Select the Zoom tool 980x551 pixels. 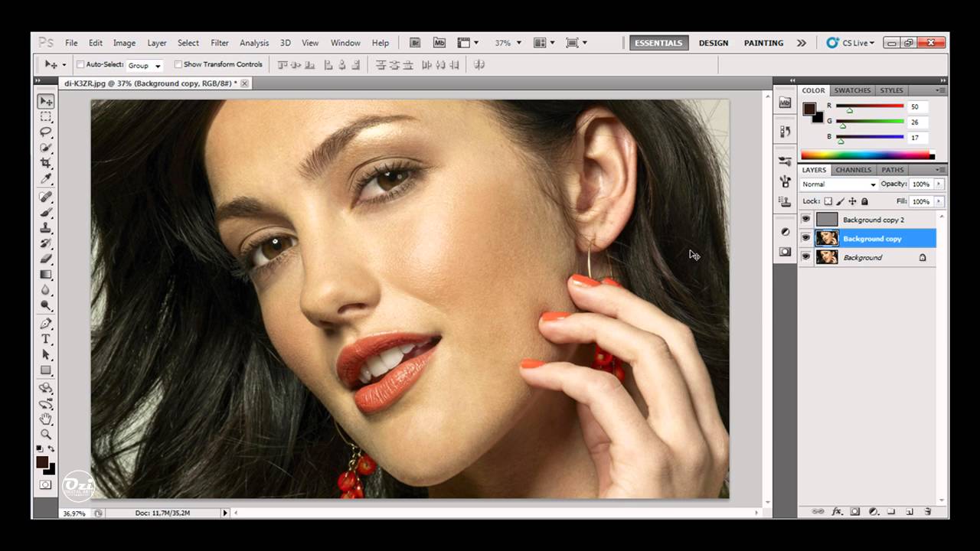tap(46, 434)
